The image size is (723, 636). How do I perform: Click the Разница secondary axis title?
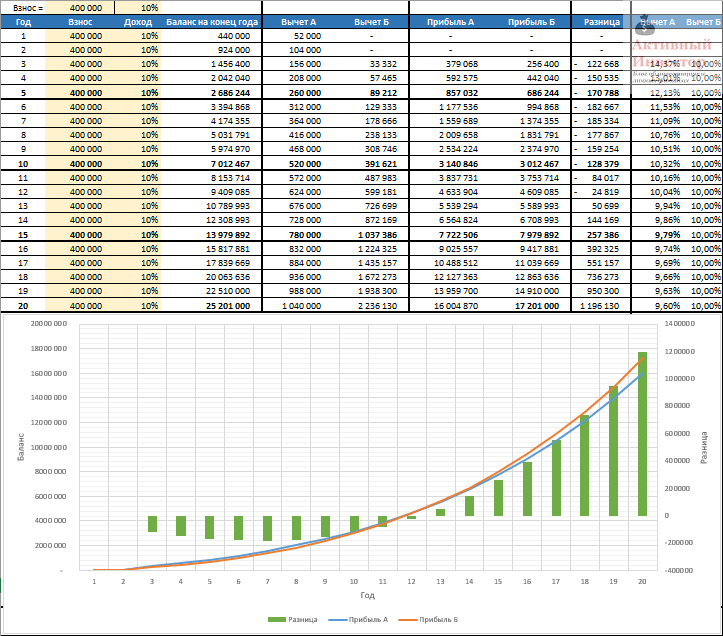point(704,447)
